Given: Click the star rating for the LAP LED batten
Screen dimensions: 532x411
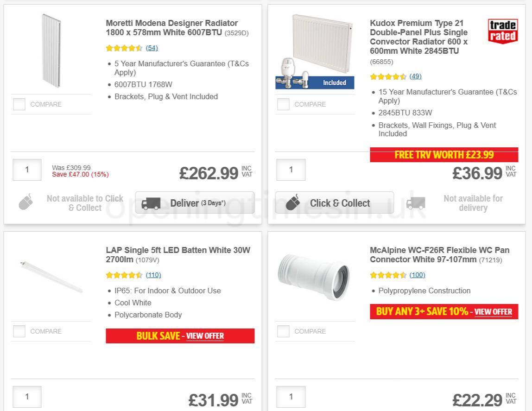Looking at the screenshot, I should click(x=124, y=275).
